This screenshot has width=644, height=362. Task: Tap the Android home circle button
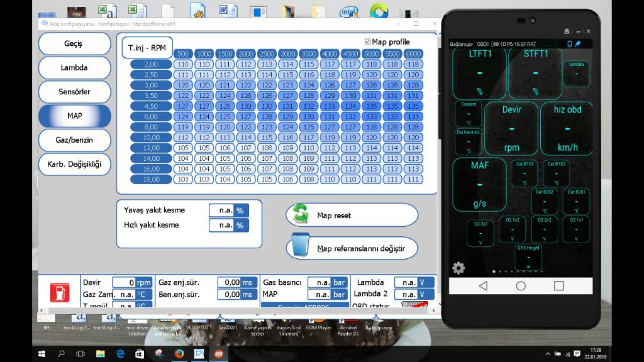(x=521, y=286)
